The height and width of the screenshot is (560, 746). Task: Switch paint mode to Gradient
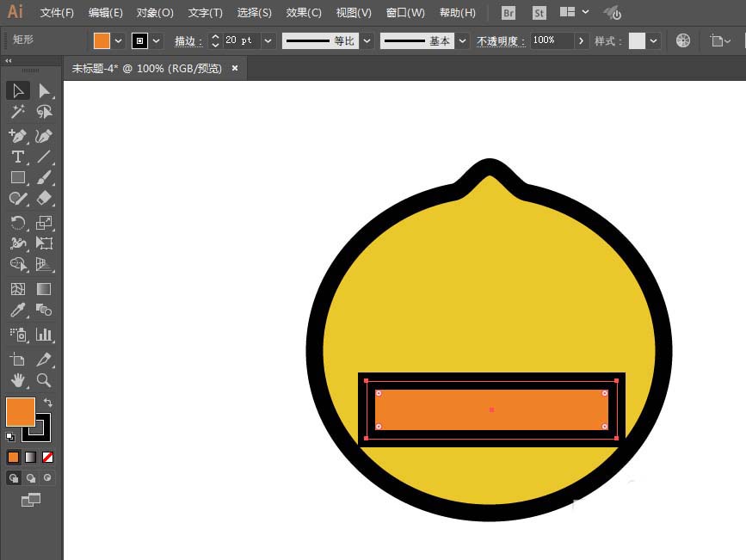(30, 458)
